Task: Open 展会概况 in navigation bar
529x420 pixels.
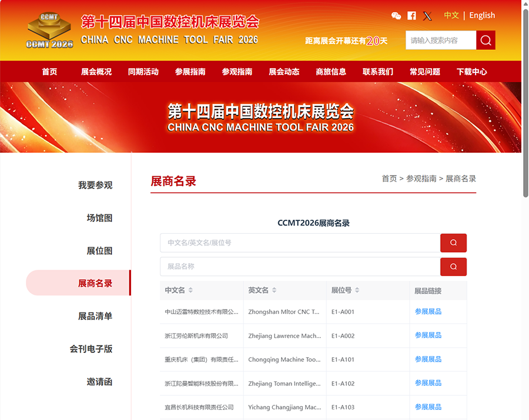Action: [x=96, y=72]
